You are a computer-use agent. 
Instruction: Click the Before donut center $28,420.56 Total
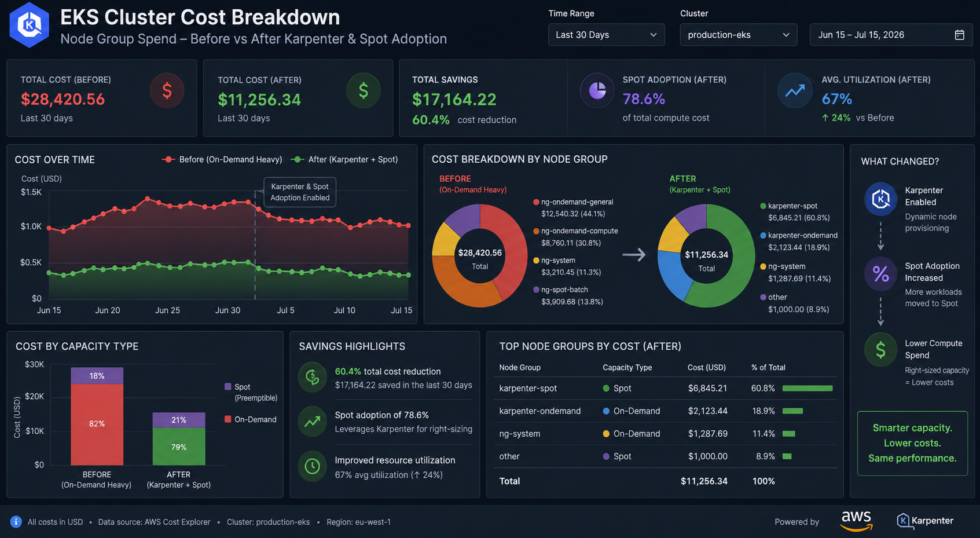point(480,259)
